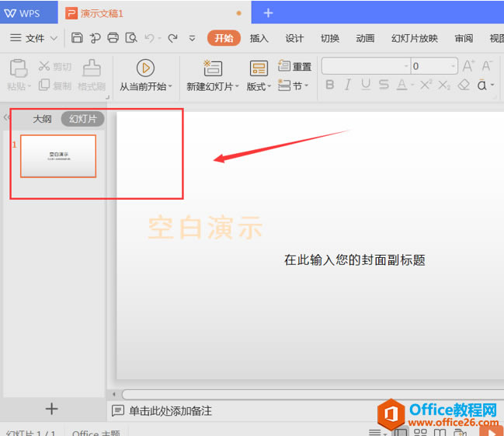Switch to reading view icon in status bar
The height and width of the screenshot is (436, 504).
coord(440,432)
